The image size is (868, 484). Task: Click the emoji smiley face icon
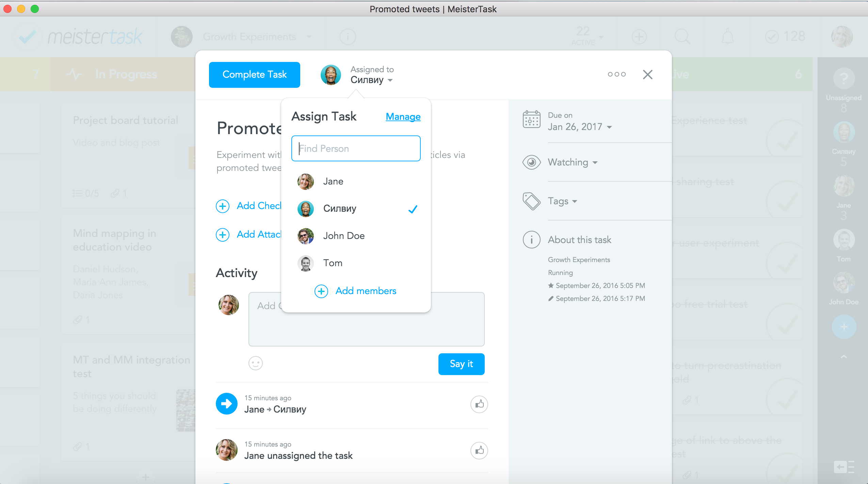pyautogui.click(x=256, y=364)
